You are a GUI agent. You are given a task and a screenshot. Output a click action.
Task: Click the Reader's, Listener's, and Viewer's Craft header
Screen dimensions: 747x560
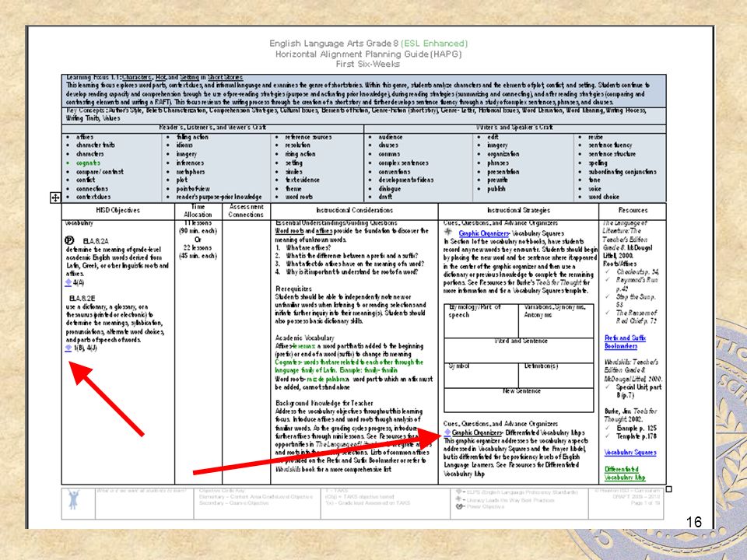tap(212, 128)
